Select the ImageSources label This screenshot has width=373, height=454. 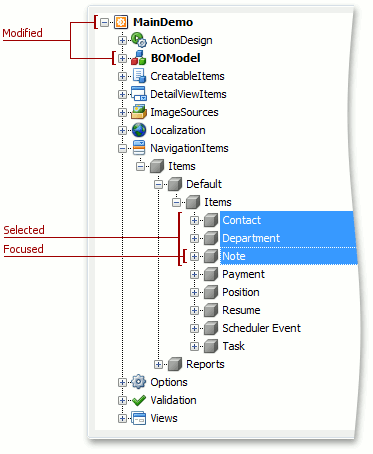click(184, 112)
